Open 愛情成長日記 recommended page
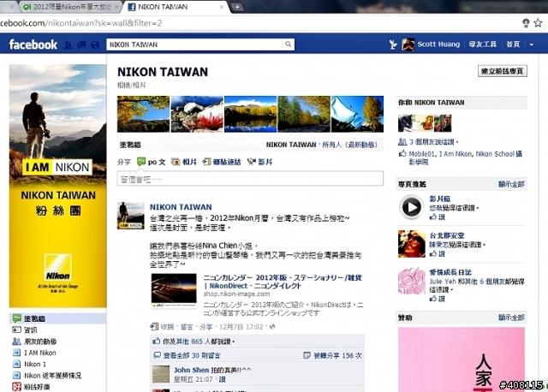 (x=450, y=272)
